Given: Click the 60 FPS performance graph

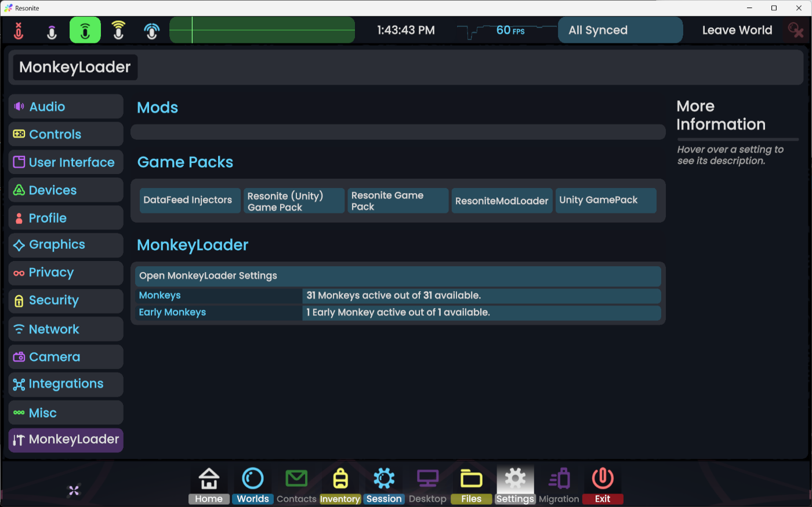Looking at the screenshot, I should click(x=506, y=30).
